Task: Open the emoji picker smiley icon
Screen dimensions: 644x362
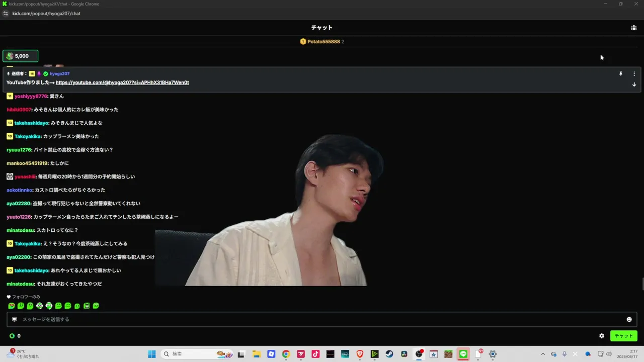Action: pyautogui.click(x=629, y=319)
